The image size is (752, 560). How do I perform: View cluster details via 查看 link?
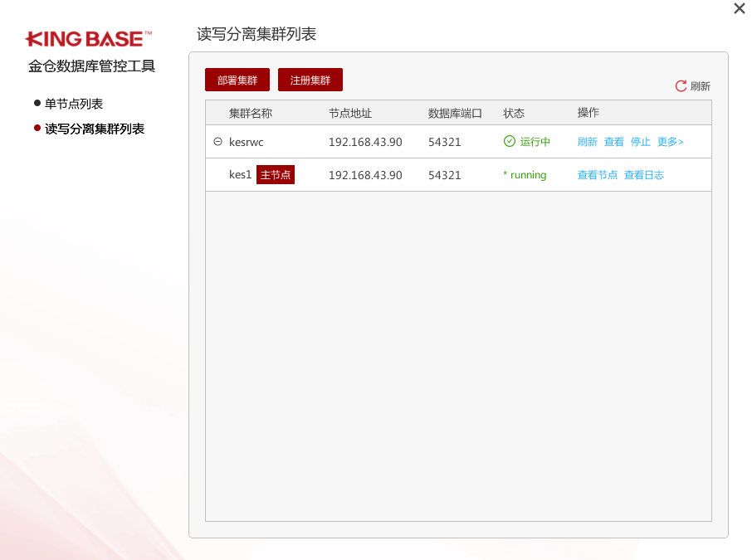613,141
